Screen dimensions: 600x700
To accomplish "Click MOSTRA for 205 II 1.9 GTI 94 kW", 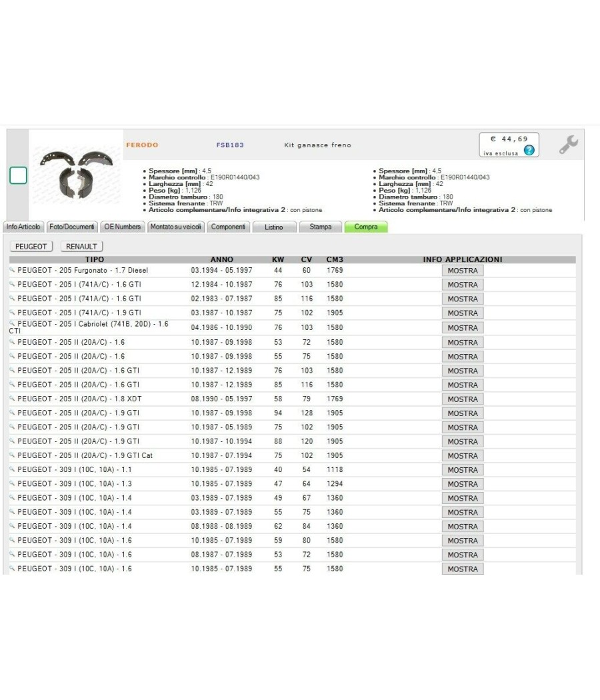I will point(463,413).
